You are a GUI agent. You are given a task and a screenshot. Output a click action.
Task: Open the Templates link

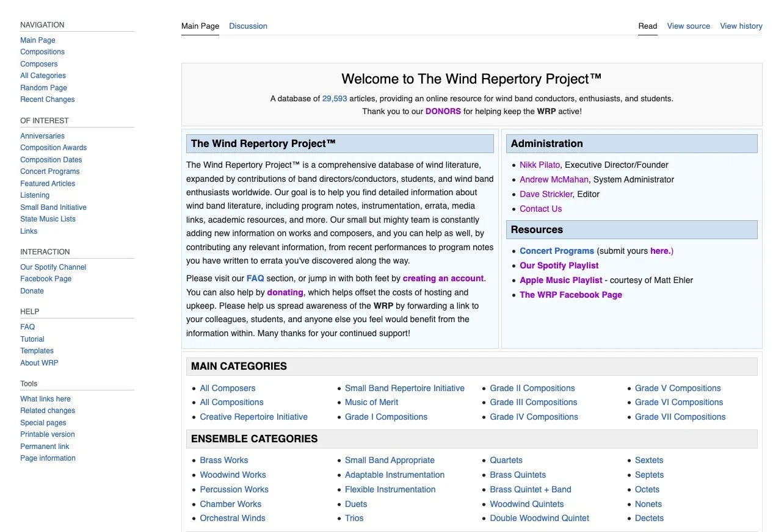tap(37, 351)
